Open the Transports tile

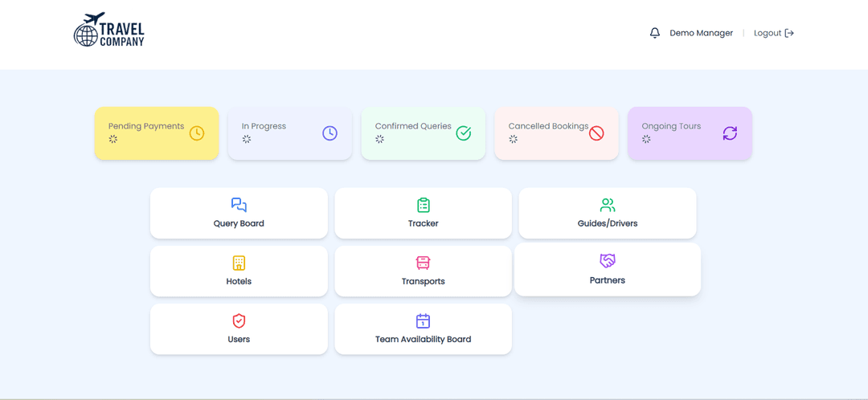[423, 271]
